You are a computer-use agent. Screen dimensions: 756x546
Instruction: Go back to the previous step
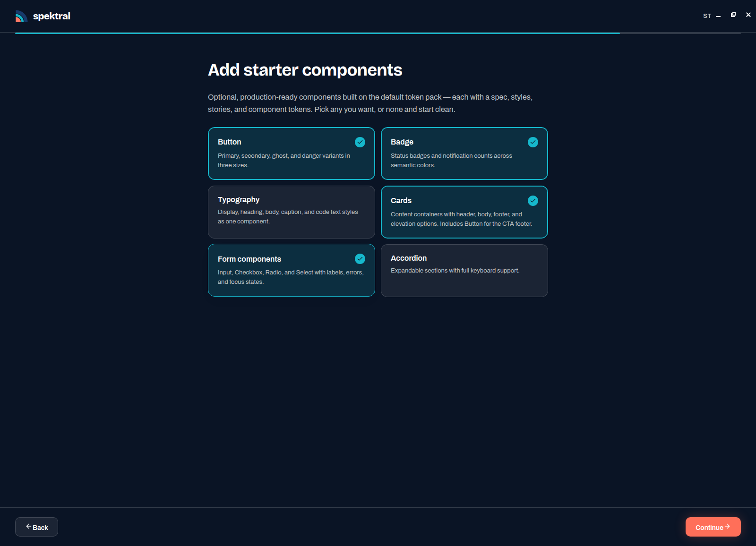pyautogui.click(x=36, y=527)
